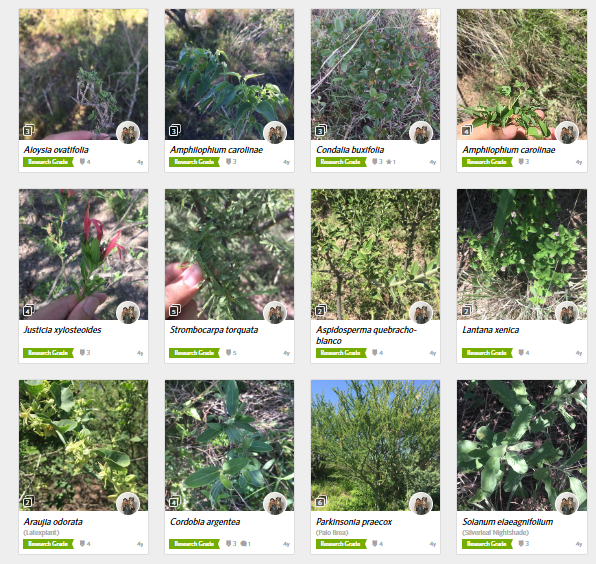
Task: Open the Strombocarpa torquata species link
Action: pos(214,330)
